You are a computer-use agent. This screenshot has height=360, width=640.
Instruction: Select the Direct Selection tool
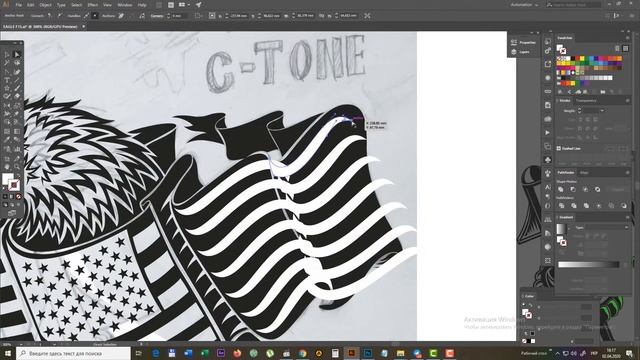pyautogui.click(x=17, y=54)
